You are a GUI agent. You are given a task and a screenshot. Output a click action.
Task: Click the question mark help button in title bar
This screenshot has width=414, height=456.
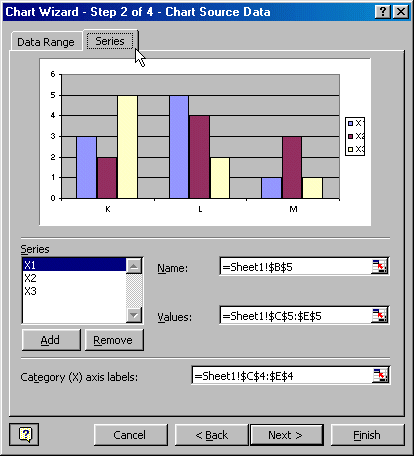[383, 12]
